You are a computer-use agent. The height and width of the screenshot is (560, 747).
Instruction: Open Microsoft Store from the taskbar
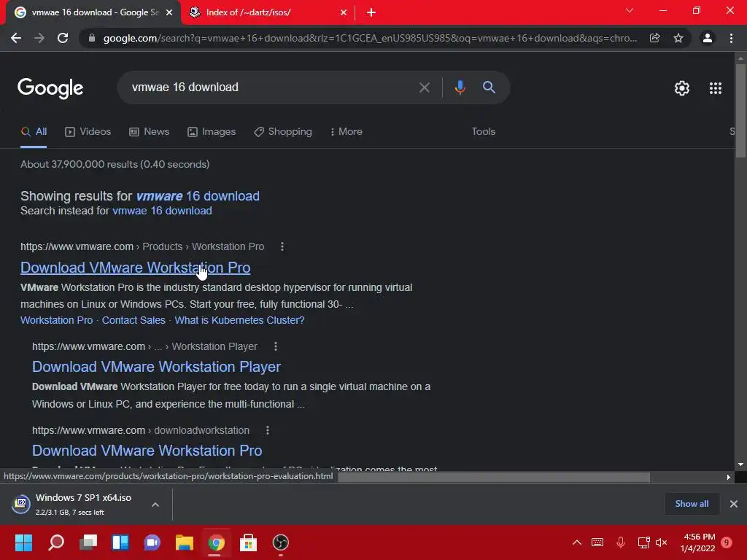point(248,542)
